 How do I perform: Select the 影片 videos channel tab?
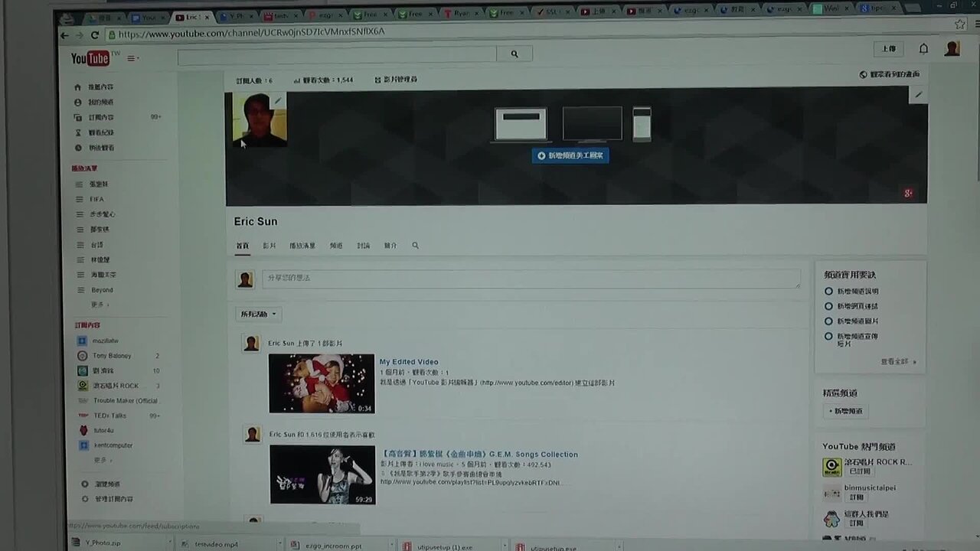click(269, 246)
